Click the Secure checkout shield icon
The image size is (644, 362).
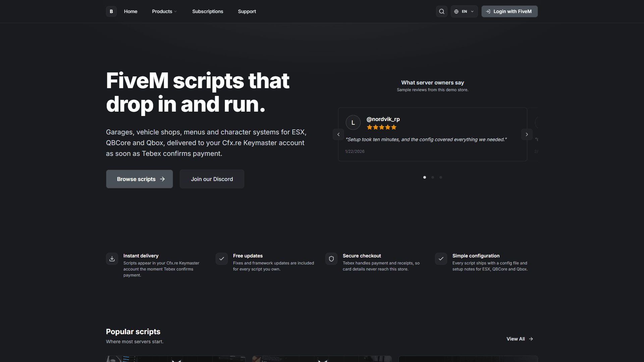tap(331, 259)
